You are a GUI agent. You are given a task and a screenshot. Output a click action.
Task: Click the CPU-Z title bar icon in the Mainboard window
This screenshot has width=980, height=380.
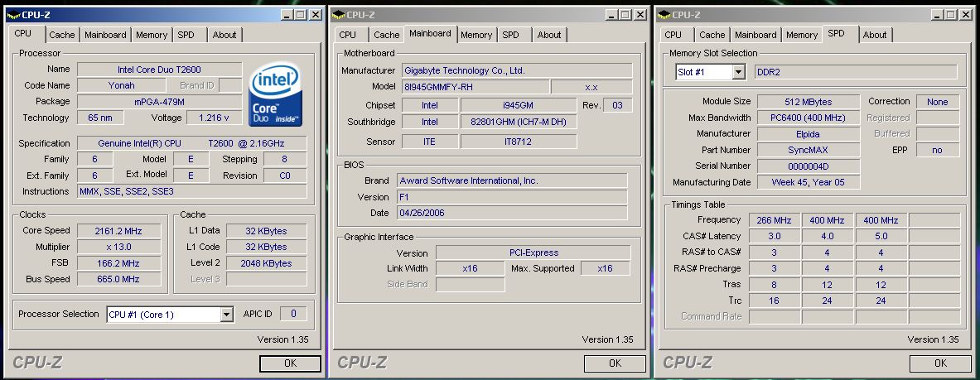(338, 15)
